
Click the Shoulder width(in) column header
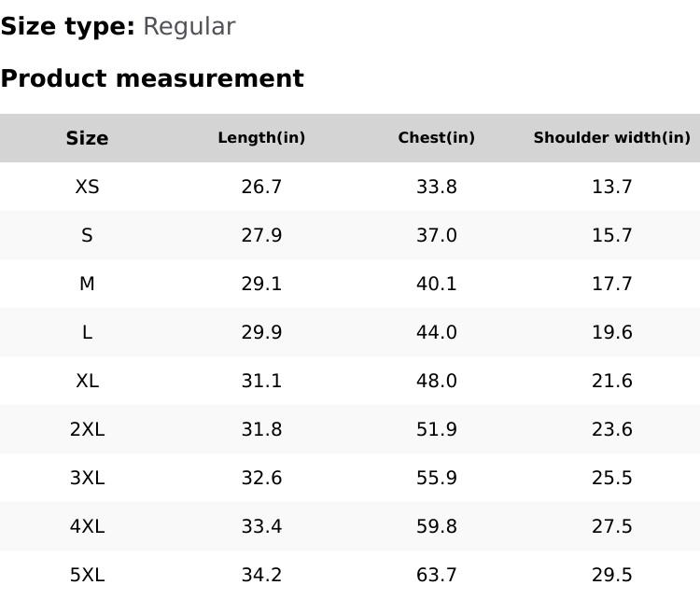click(x=611, y=138)
